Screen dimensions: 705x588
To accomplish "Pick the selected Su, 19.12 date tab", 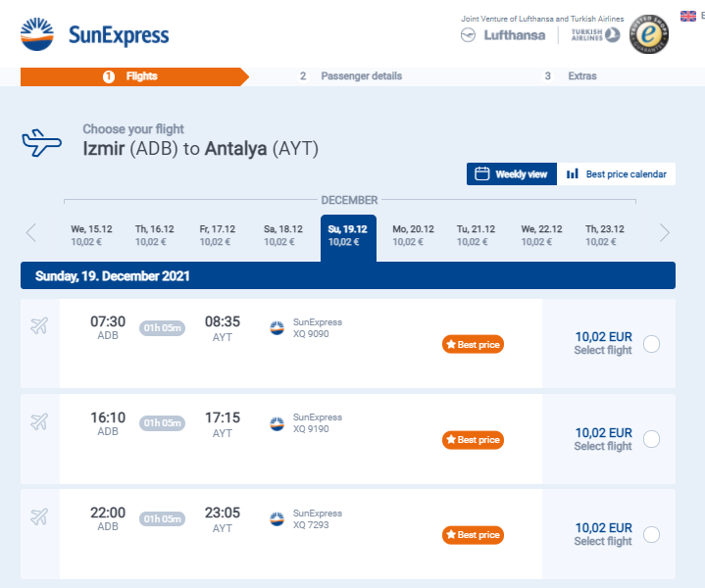I will click(348, 238).
